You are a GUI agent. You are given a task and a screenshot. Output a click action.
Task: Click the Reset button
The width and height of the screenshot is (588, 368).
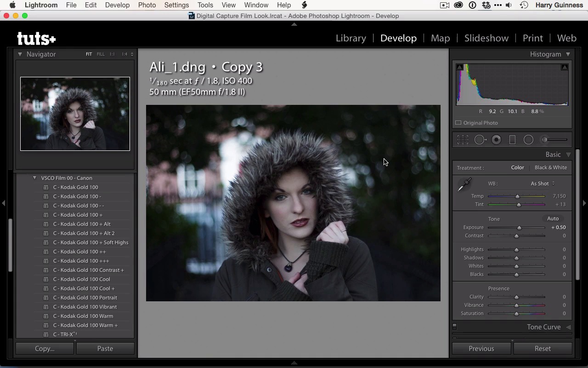click(x=543, y=349)
